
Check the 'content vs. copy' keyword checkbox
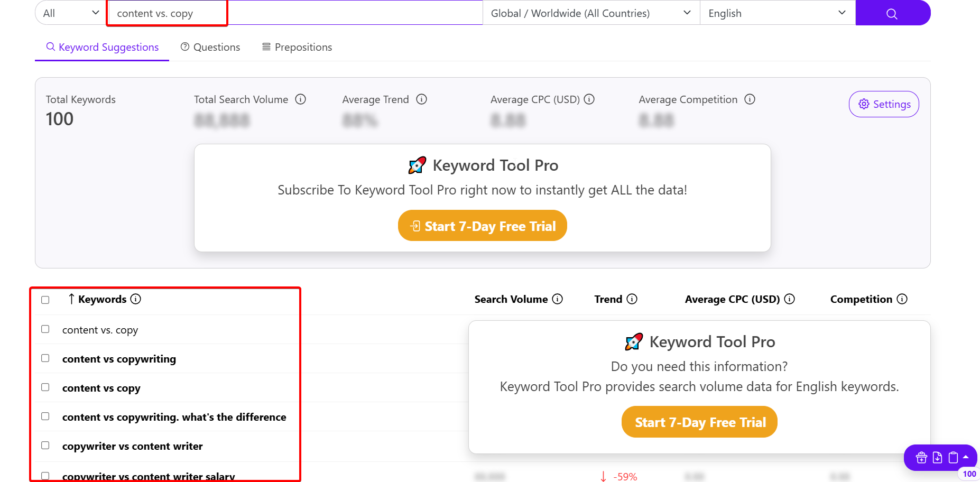coord(45,329)
